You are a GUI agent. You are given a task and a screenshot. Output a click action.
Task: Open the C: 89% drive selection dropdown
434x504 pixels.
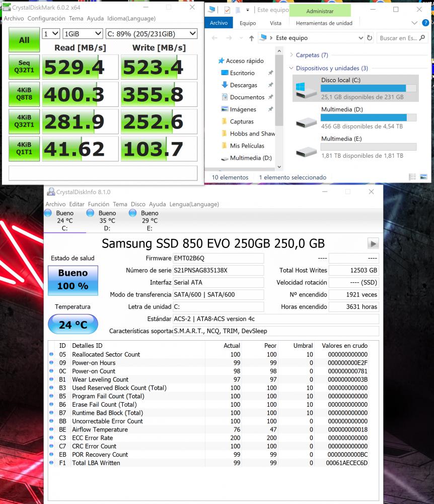[x=152, y=34]
